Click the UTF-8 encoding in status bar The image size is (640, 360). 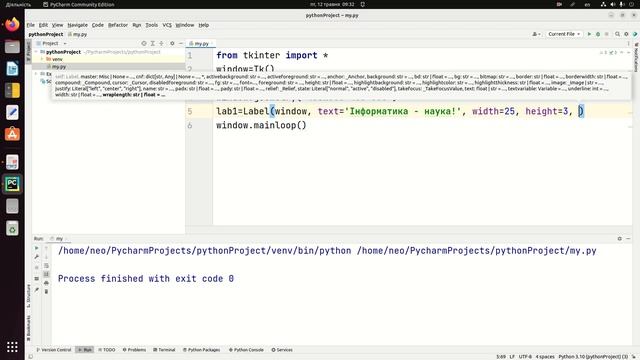point(525,357)
